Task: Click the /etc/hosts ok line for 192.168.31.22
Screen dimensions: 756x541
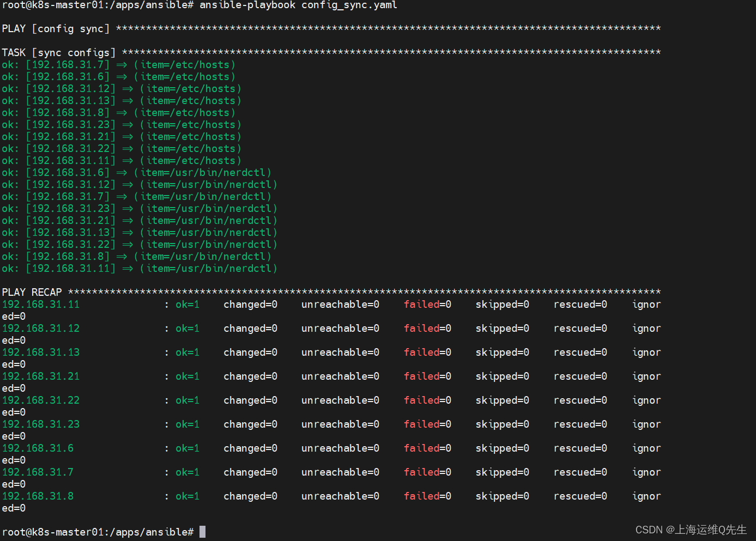Action: point(122,149)
